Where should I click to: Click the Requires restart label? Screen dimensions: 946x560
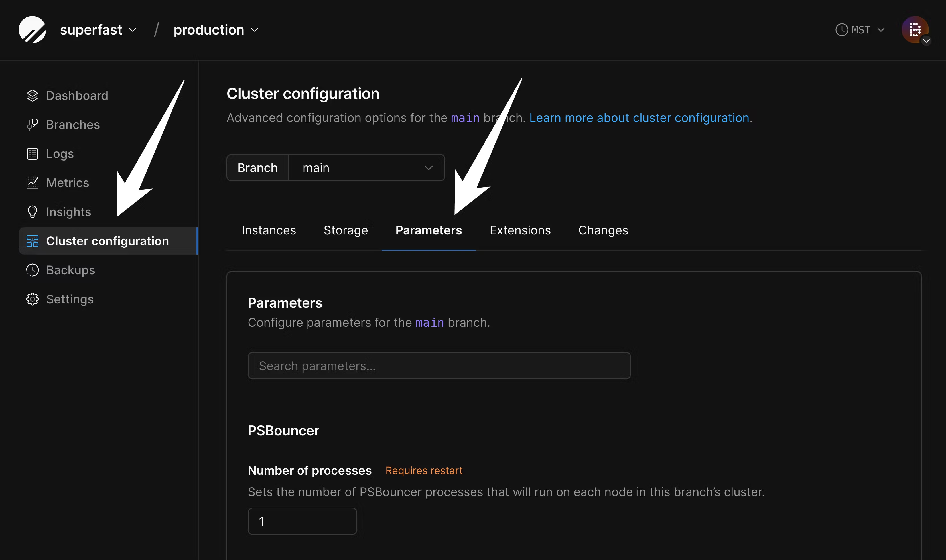tap(424, 470)
